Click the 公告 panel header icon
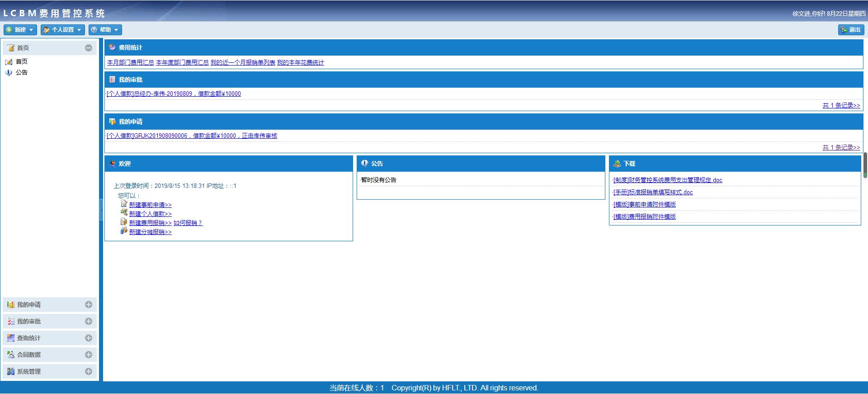The height and width of the screenshot is (394, 868). (364, 164)
